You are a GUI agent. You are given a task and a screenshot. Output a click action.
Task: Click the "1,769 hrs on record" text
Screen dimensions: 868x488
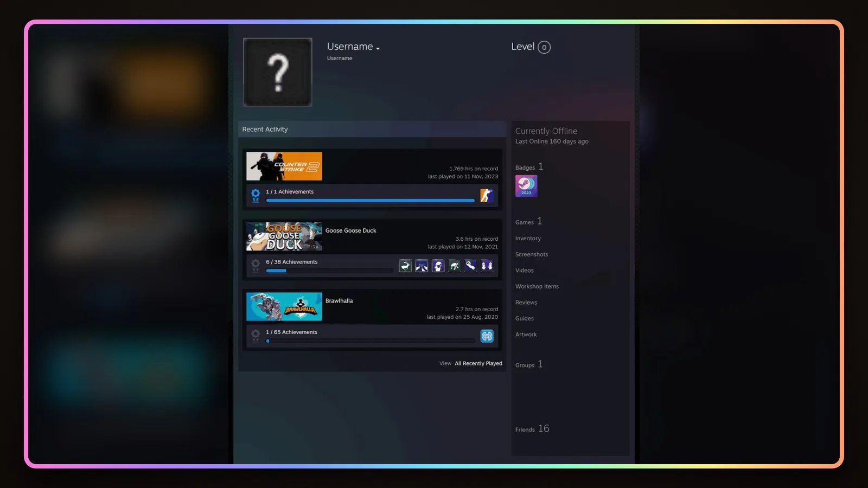pos(474,169)
